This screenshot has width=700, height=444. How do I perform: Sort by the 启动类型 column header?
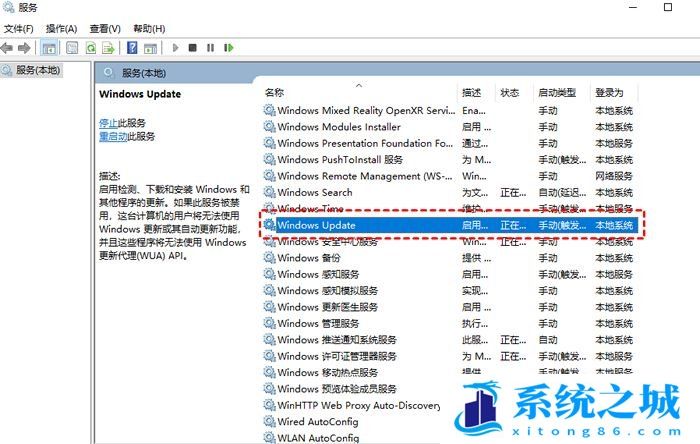click(557, 92)
